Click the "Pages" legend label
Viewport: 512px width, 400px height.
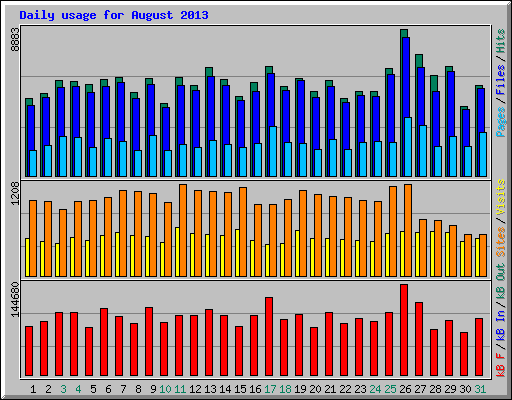point(501,122)
